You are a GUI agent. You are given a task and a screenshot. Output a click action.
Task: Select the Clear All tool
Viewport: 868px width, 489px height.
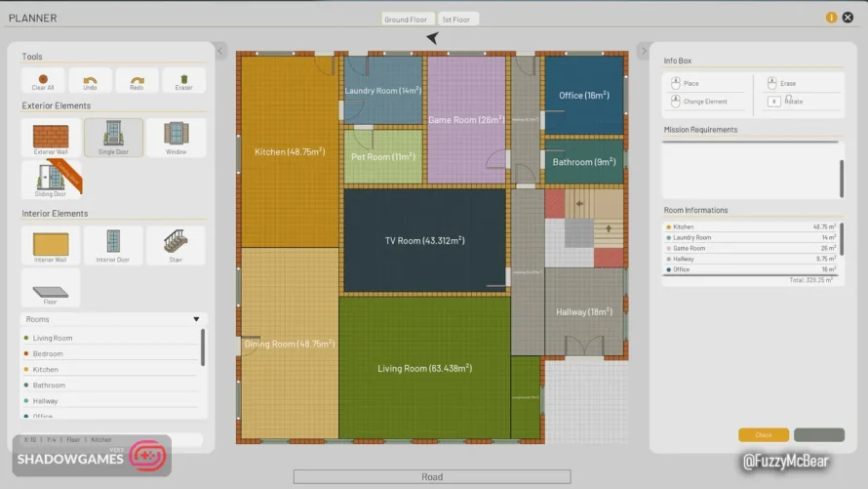43,81
